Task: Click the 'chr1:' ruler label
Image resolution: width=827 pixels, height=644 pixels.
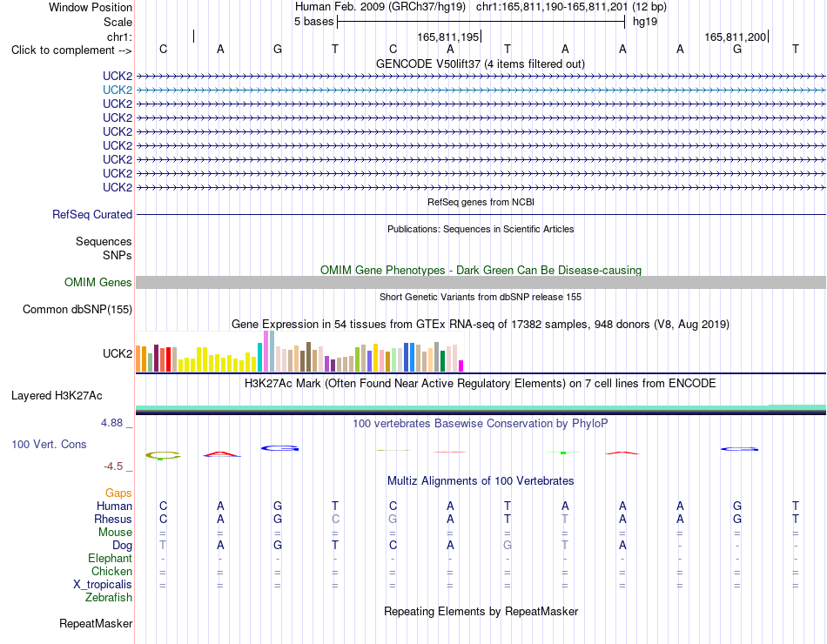Action: point(119,37)
